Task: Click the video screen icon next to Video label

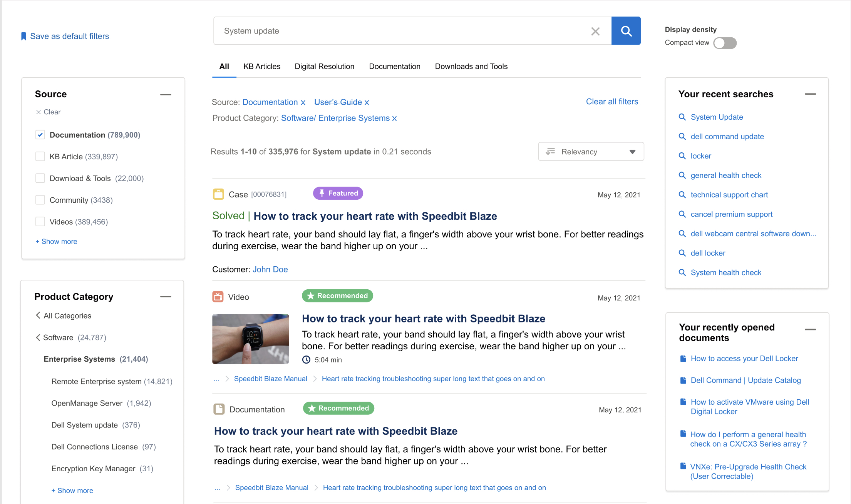Action: coord(218,297)
